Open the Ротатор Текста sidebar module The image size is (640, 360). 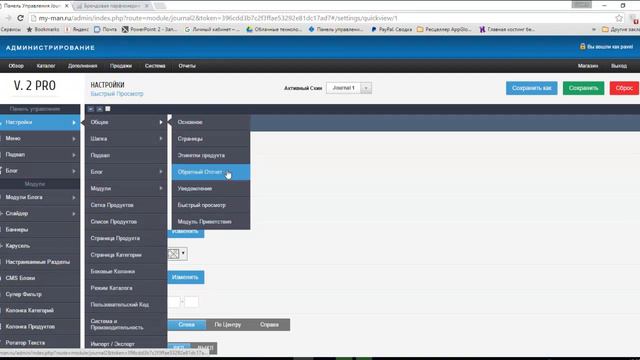click(x=40, y=342)
